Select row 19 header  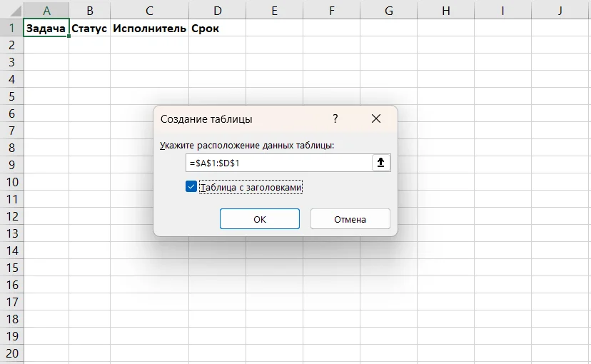(x=11, y=336)
